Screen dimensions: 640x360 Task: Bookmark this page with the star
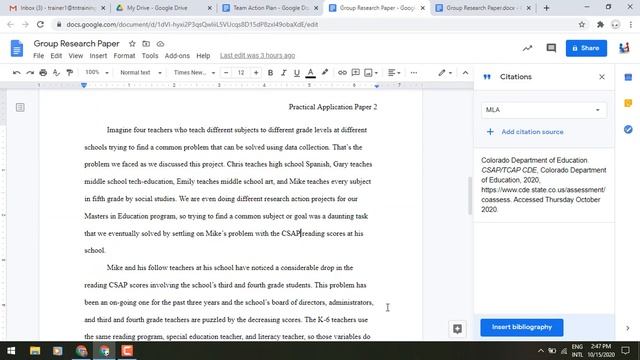point(582,24)
